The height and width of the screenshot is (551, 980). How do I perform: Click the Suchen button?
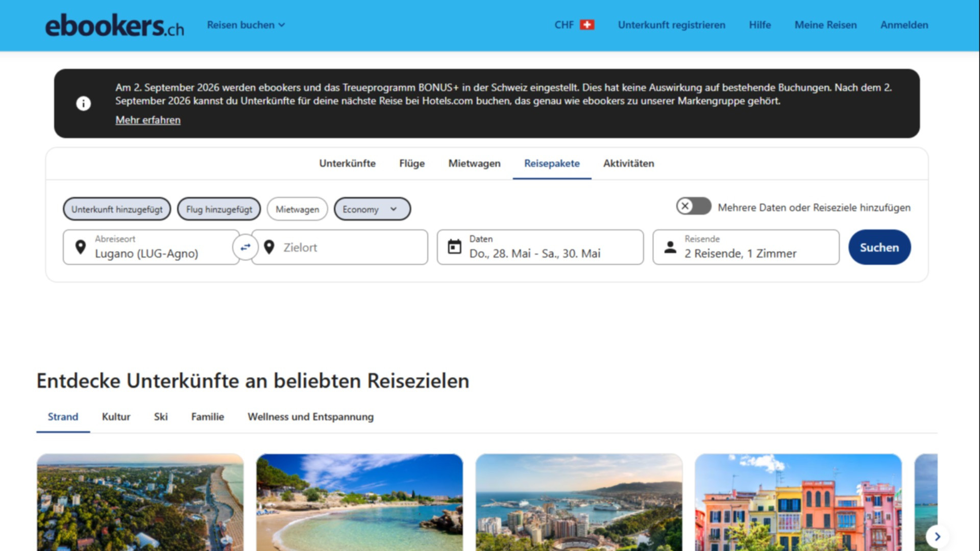coord(879,247)
